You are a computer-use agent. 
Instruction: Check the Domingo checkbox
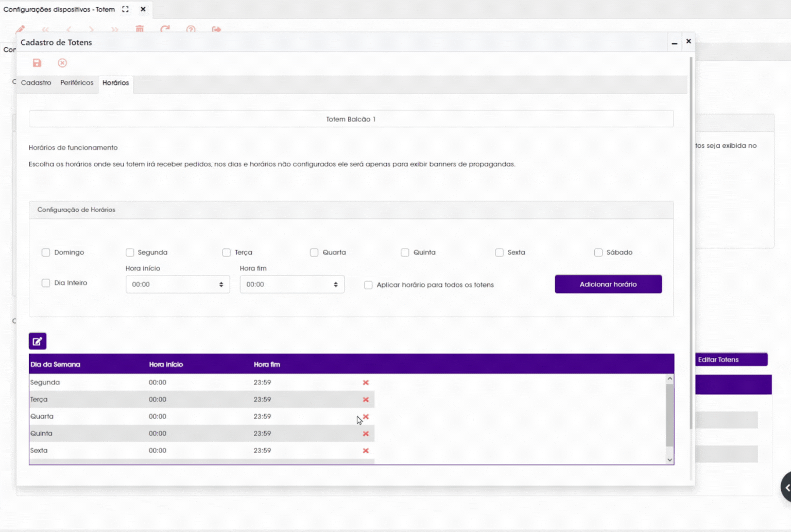(x=46, y=252)
